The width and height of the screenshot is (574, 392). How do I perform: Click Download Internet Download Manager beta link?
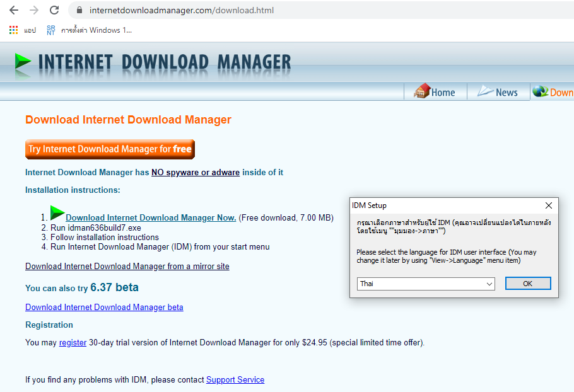point(104,308)
